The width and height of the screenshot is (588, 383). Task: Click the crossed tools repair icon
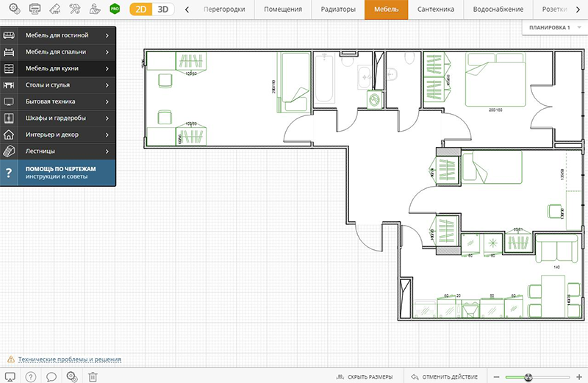pyautogui.click(x=74, y=9)
